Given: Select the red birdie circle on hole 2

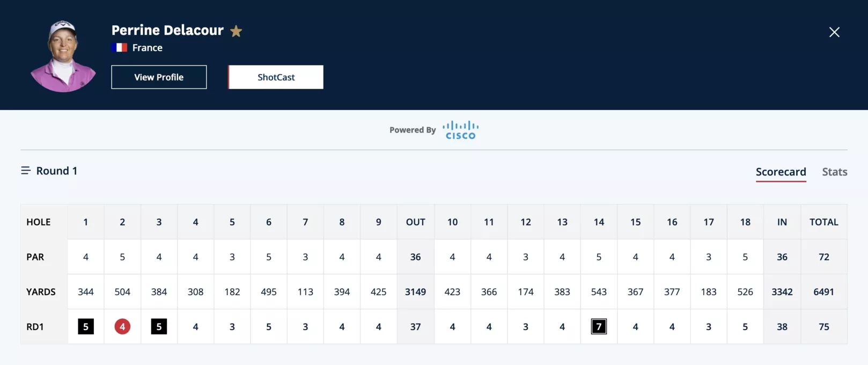Looking at the screenshot, I should click(x=122, y=326).
